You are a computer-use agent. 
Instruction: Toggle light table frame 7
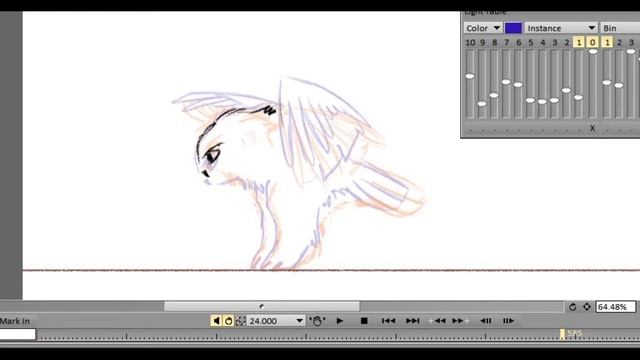[507, 42]
